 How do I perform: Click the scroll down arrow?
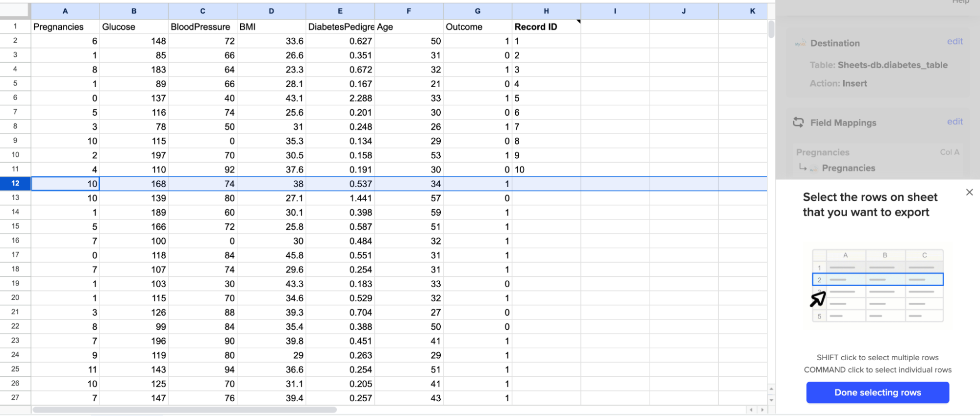pos(771,400)
